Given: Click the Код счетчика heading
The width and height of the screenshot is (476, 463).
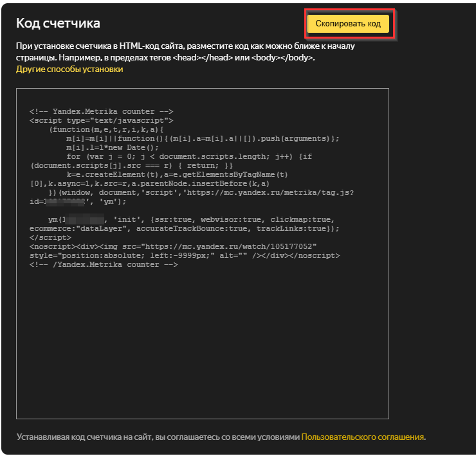Looking at the screenshot, I should pyautogui.click(x=59, y=24).
